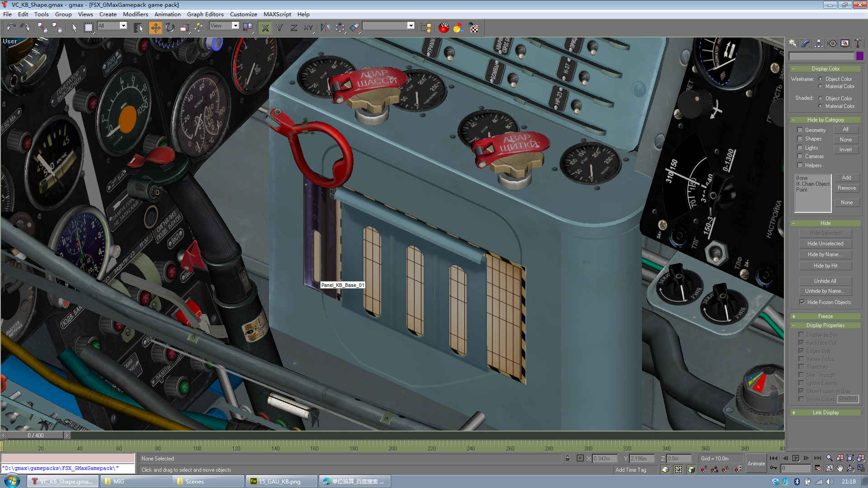The width and height of the screenshot is (868, 488).
Task: Toggle the Hide Frozen Objects checkbox
Action: pyautogui.click(x=802, y=302)
